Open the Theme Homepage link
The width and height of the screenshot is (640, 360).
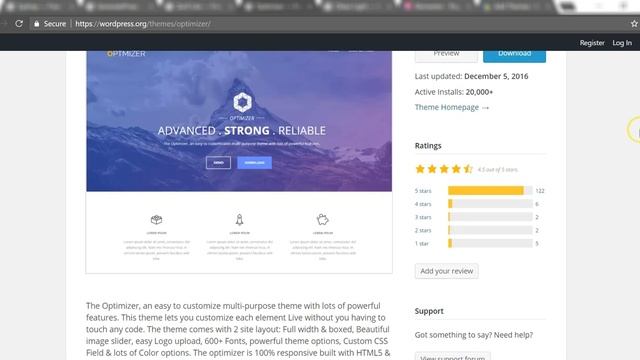451,107
